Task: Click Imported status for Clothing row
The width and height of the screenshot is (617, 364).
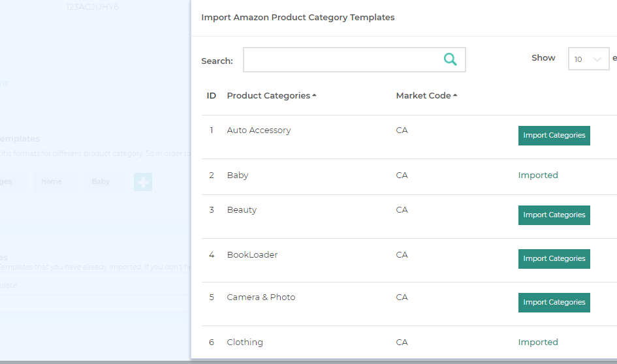Action: tap(538, 342)
